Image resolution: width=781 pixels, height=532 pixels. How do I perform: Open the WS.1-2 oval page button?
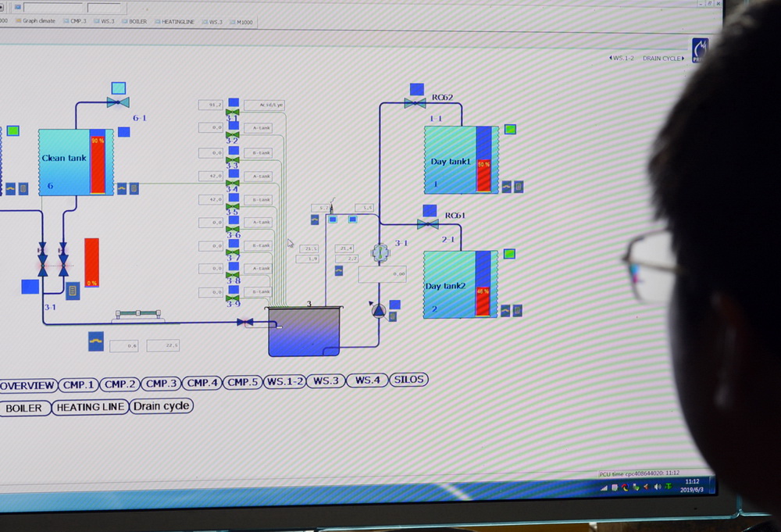pos(284,381)
